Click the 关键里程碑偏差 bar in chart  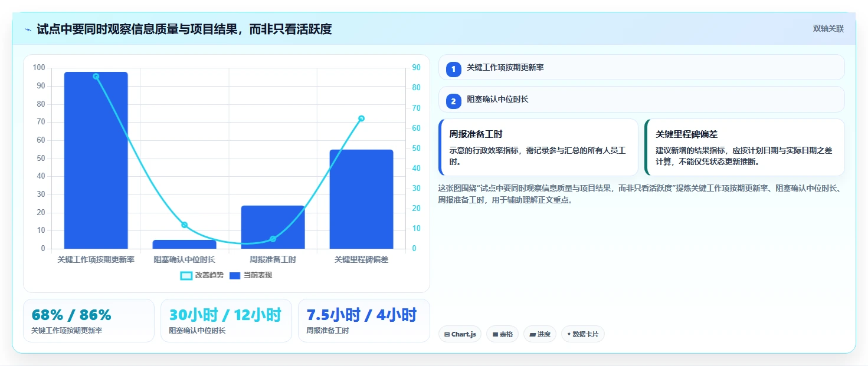click(362, 199)
